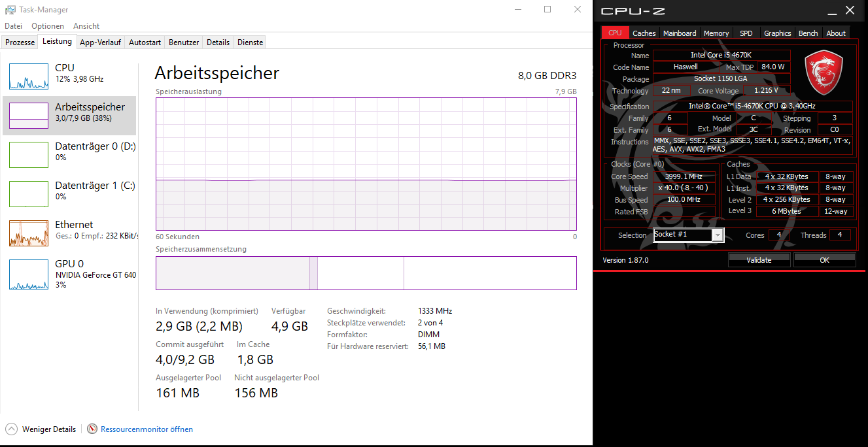
Task: Open the Bench tab in CPU-Z
Action: [x=808, y=33]
